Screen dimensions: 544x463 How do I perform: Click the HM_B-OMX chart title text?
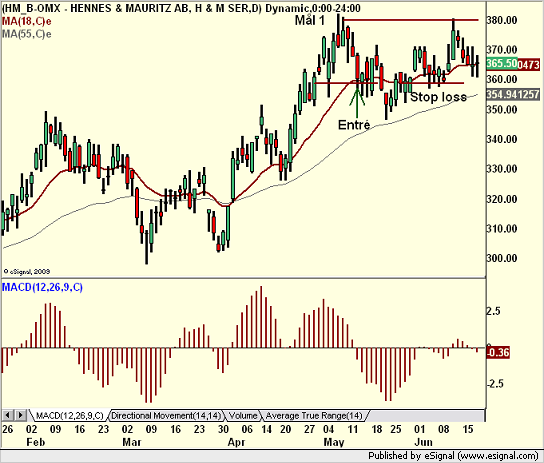tap(180, 8)
